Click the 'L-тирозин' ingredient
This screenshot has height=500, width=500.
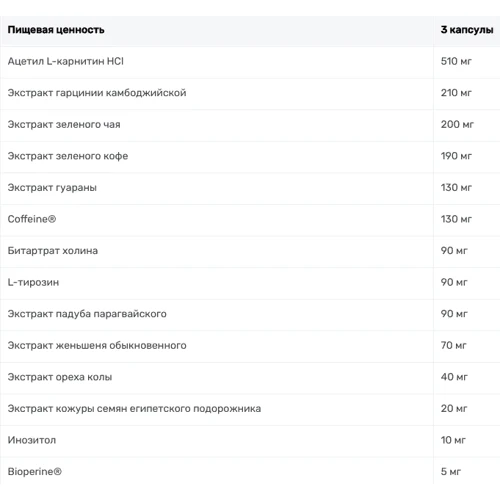click(33, 282)
